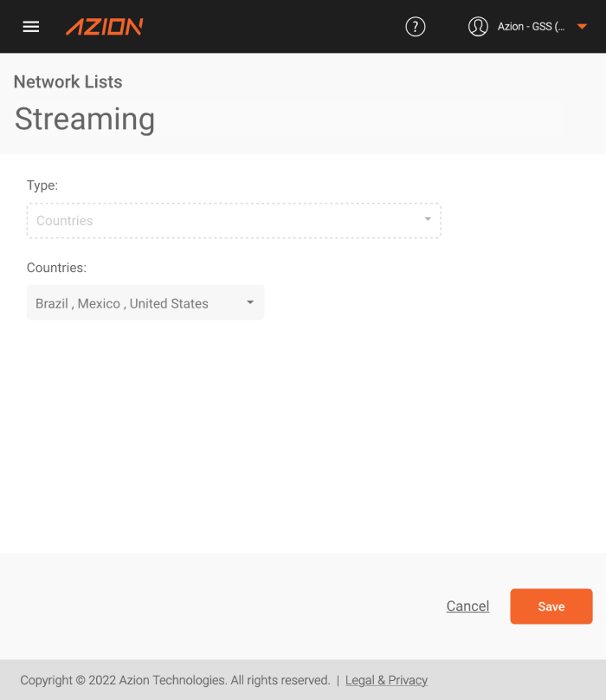Save the network list
Image resolution: width=606 pixels, height=700 pixels.
[x=551, y=606]
